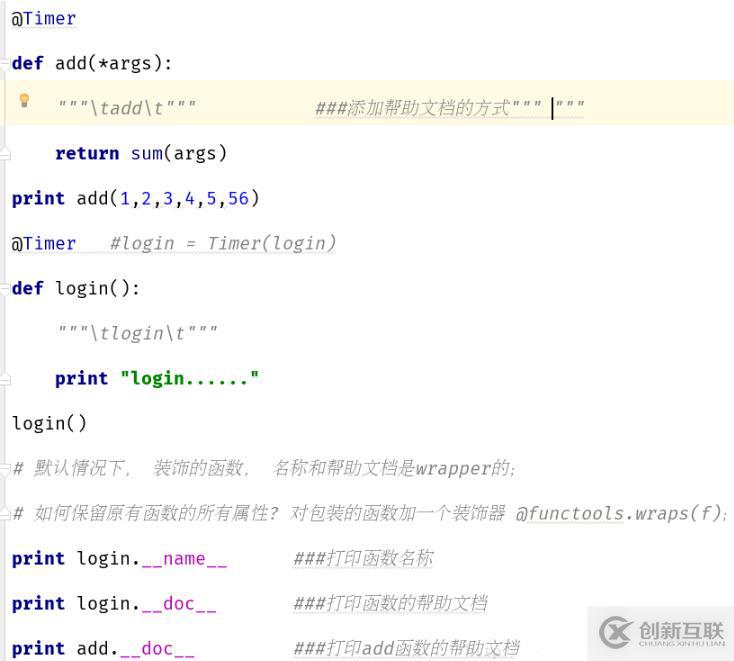The width and height of the screenshot is (734, 661).
Task: Click the '###打印函数的帮助文档' comment
Action: point(390,603)
